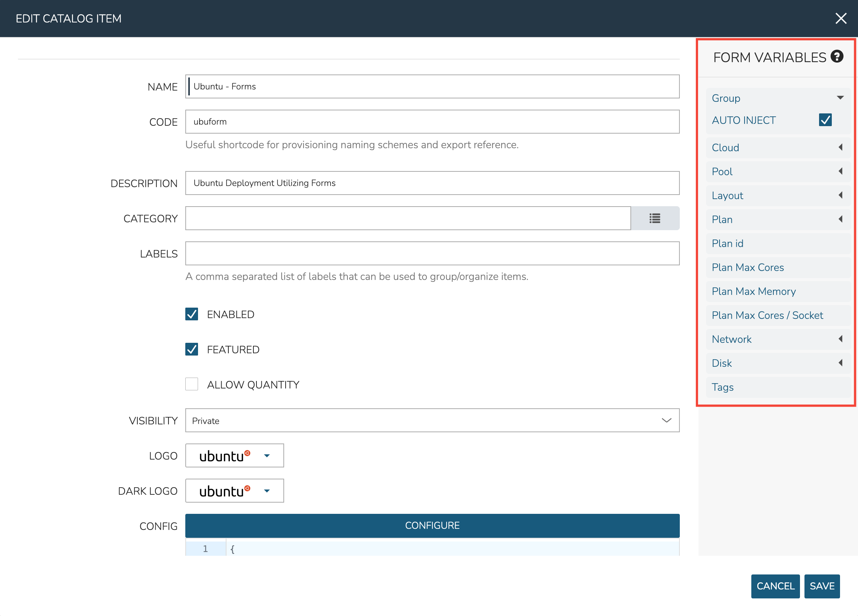Collapse the Group variable section
Image resolution: width=858 pixels, height=616 pixels.
click(840, 98)
